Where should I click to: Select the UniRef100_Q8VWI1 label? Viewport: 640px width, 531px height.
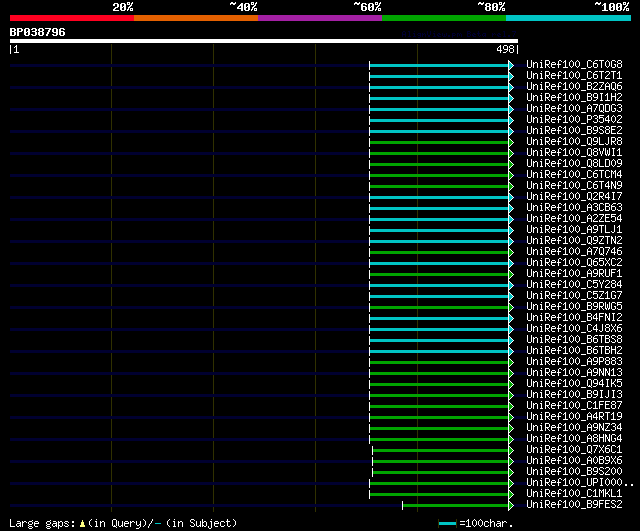point(574,153)
